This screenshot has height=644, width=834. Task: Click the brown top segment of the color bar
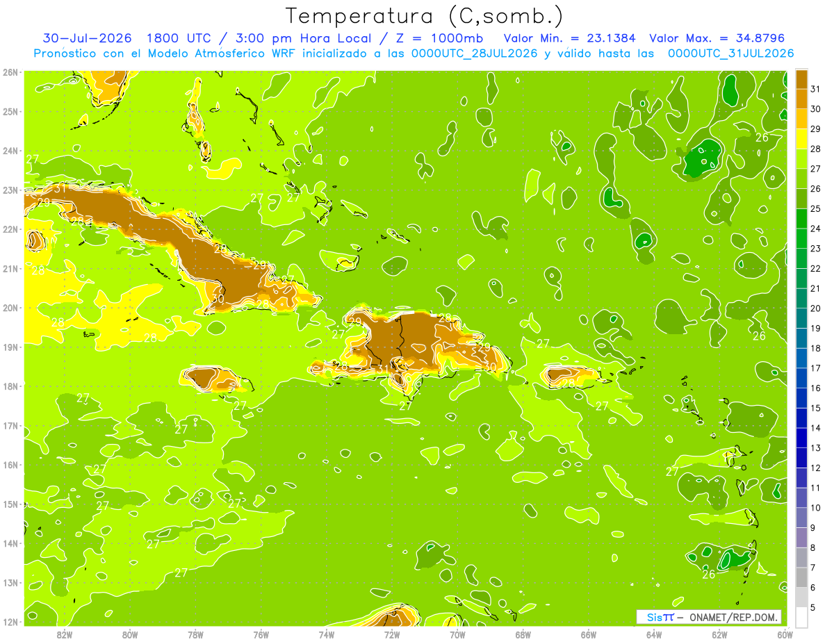[801, 79]
